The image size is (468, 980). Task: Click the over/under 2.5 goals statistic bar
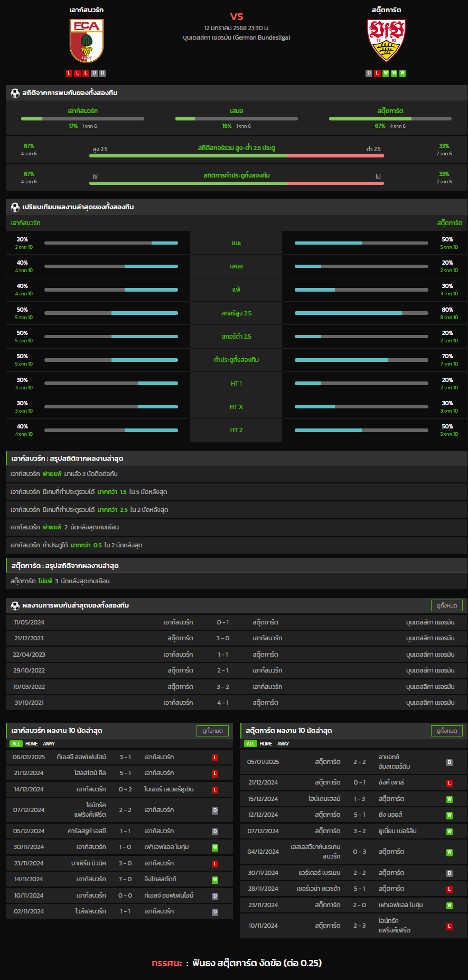coord(237,156)
